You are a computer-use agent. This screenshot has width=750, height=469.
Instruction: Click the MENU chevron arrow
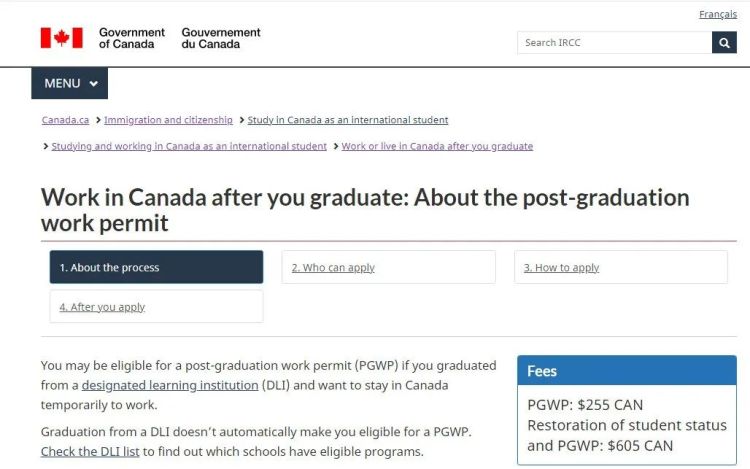point(94,84)
